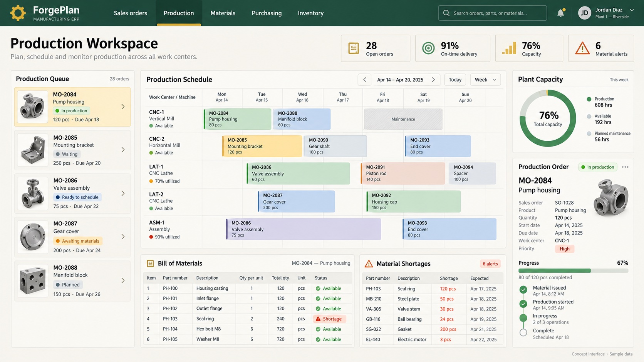
Task: Click the Available check icon for PH-102
Action: click(x=318, y=309)
